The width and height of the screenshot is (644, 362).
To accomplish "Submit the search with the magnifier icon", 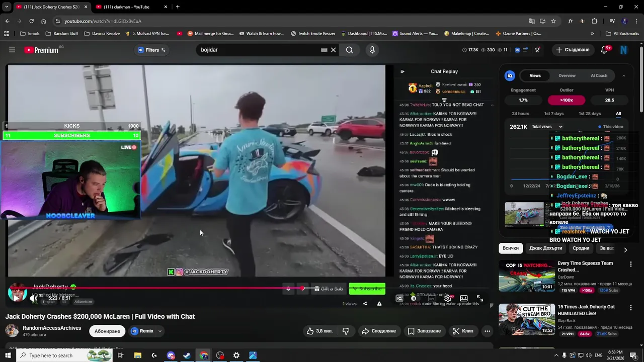I will click(349, 50).
